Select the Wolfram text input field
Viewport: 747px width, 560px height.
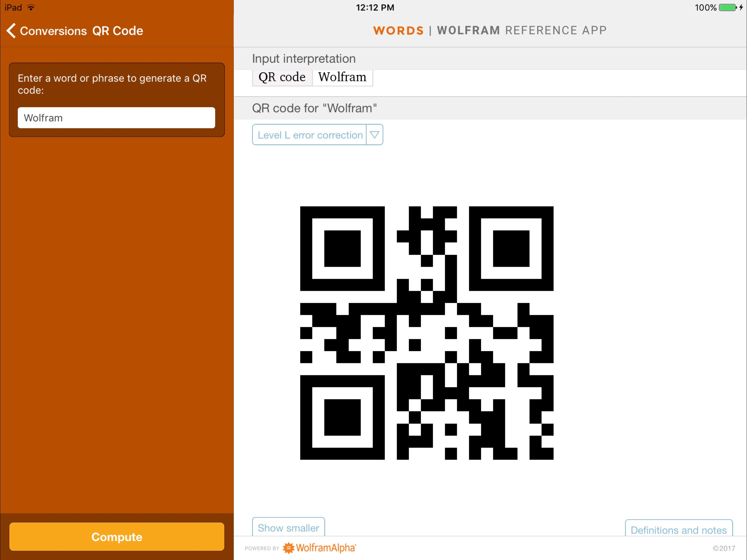click(116, 118)
